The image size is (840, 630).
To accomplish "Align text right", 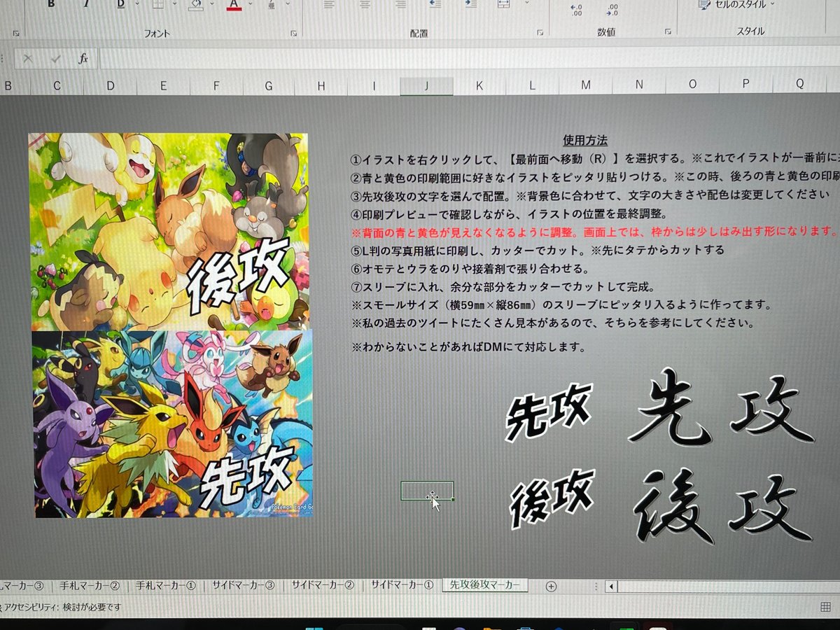I will pos(400,4).
